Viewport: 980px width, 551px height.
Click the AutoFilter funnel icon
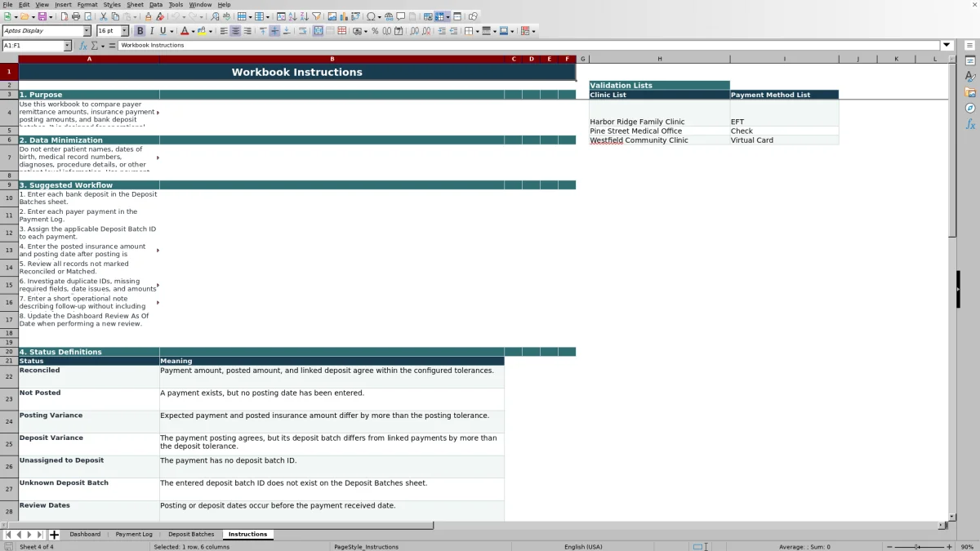point(316,16)
